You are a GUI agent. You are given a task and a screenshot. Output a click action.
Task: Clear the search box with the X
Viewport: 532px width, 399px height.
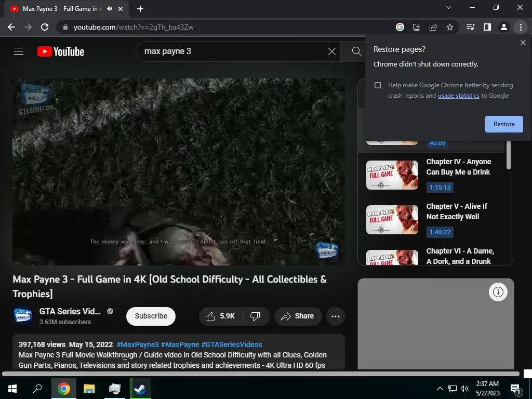[x=332, y=51]
